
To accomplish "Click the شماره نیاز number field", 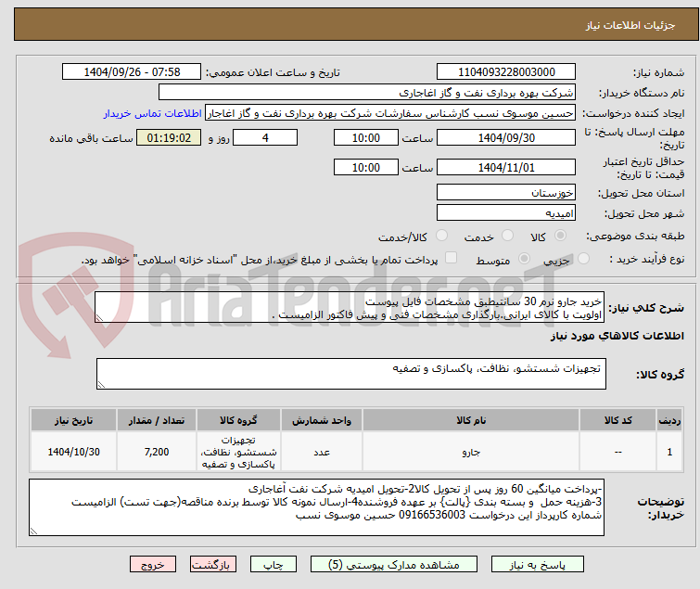I will (506, 72).
